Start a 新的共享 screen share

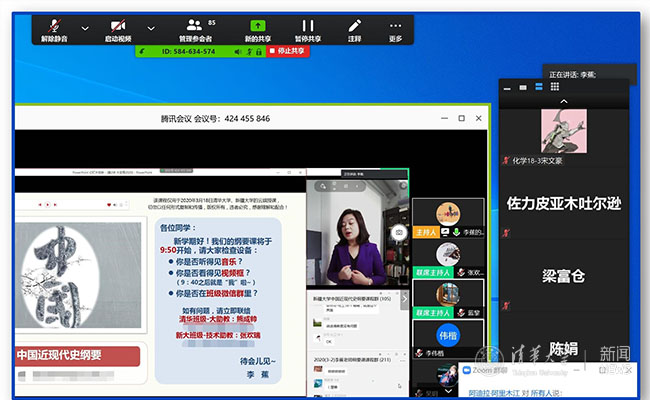click(258, 29)
